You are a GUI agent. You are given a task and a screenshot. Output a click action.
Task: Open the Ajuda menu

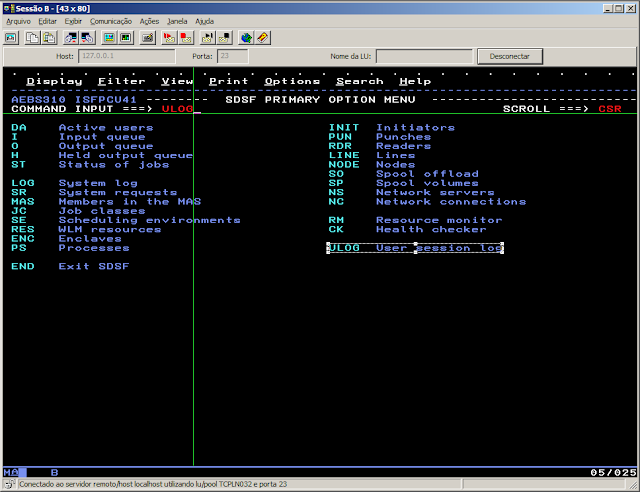[x=204, y=21]
